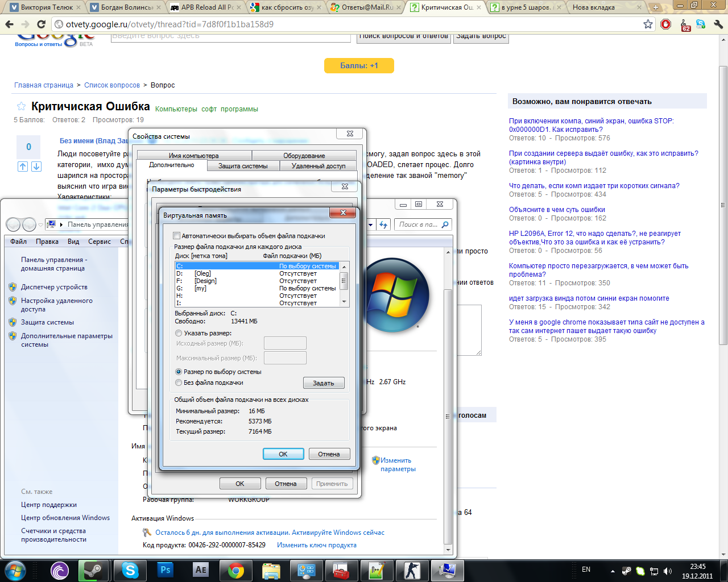Select Размер по выбору системы option
Viewport: 728px width, 582px height.
pyautogui.click(x=179, y=372)
